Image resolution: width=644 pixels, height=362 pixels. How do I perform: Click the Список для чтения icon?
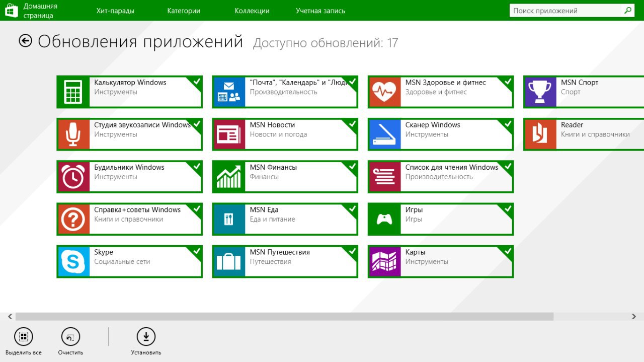385,177
